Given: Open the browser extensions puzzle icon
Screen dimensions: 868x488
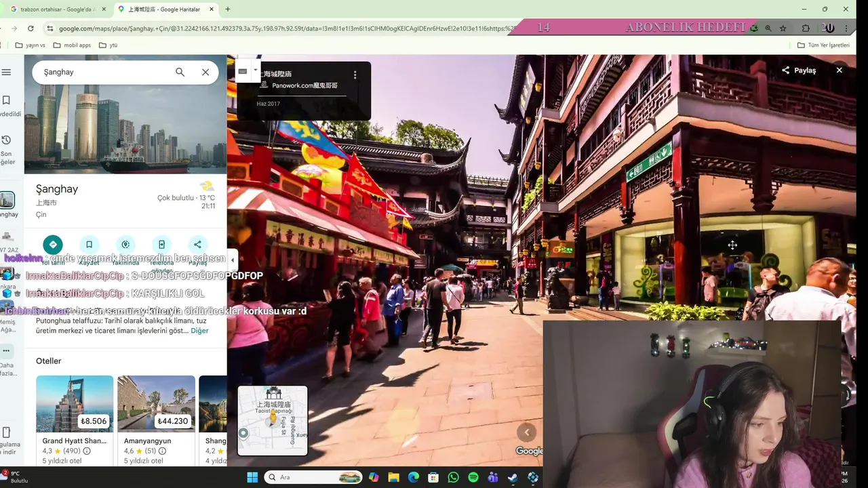Looking at the screenshot, I should pyautogui.click(x=806, y=28).
